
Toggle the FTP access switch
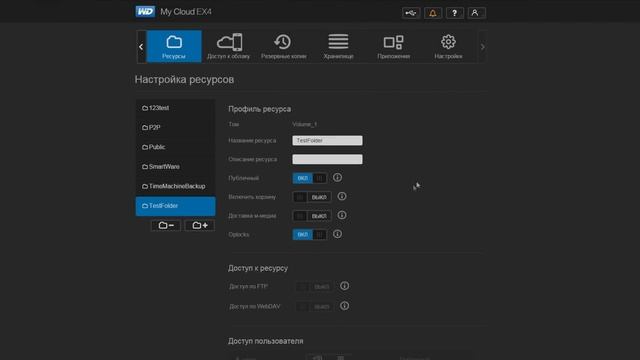[314, 287]
